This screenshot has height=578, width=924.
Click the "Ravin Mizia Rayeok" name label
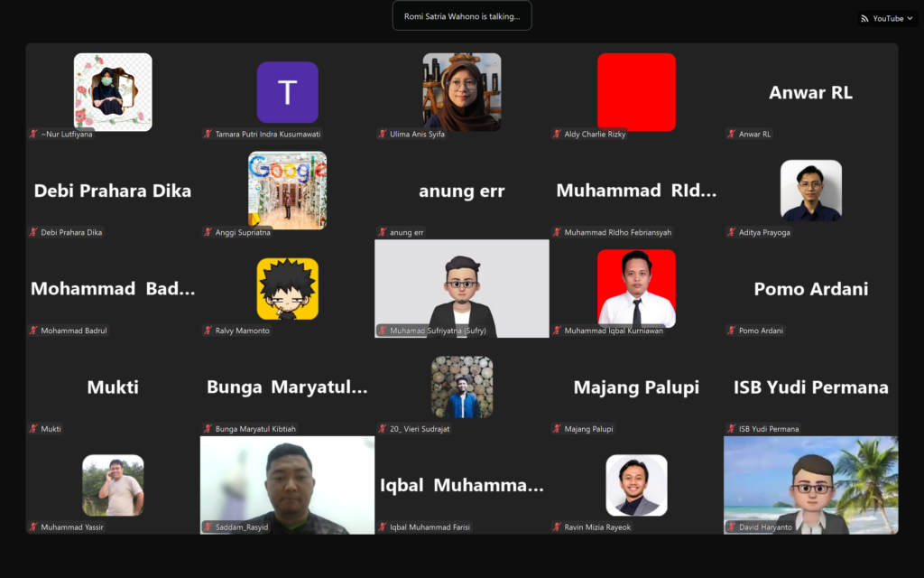pos(597,527)
